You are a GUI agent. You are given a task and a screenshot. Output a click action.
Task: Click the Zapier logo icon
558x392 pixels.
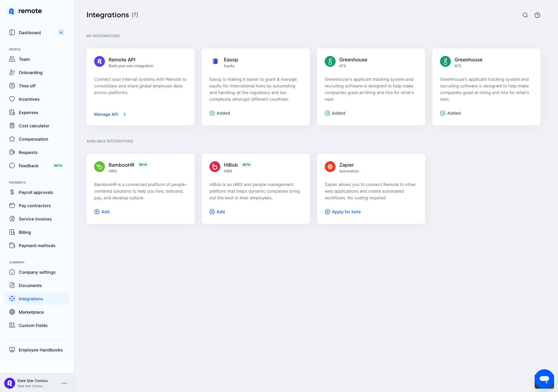coord(330,167)
